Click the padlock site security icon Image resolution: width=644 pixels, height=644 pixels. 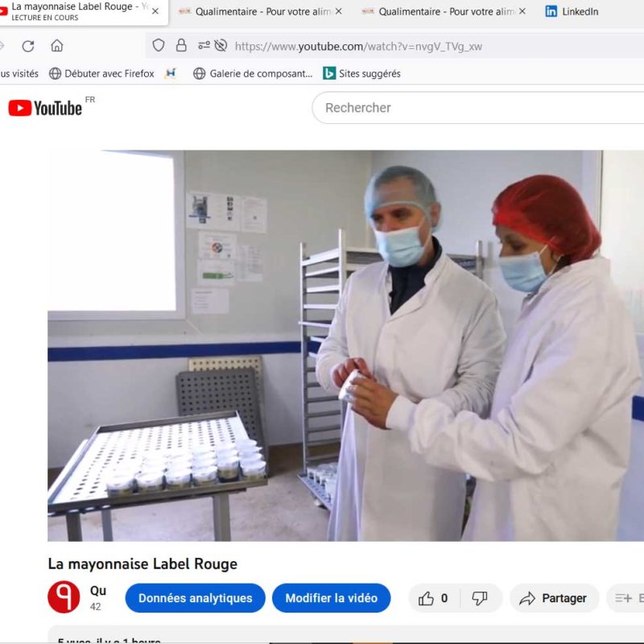pos(181,46)
